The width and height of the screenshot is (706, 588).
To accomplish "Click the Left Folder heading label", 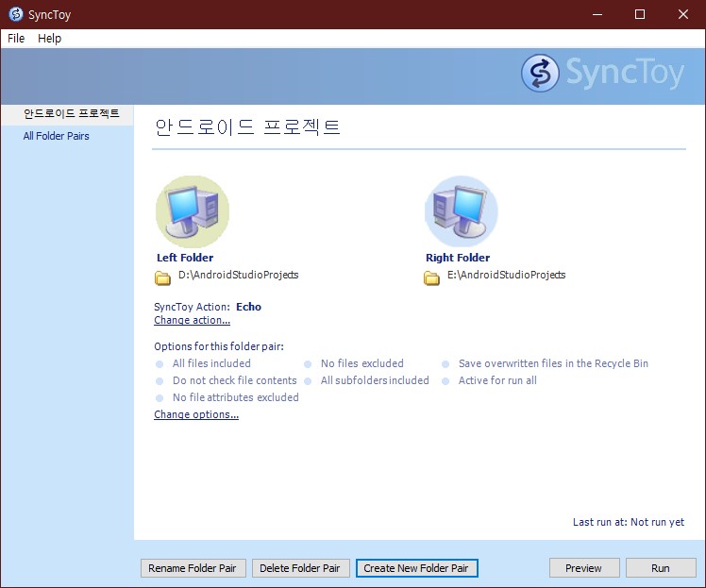I will 185,258.
